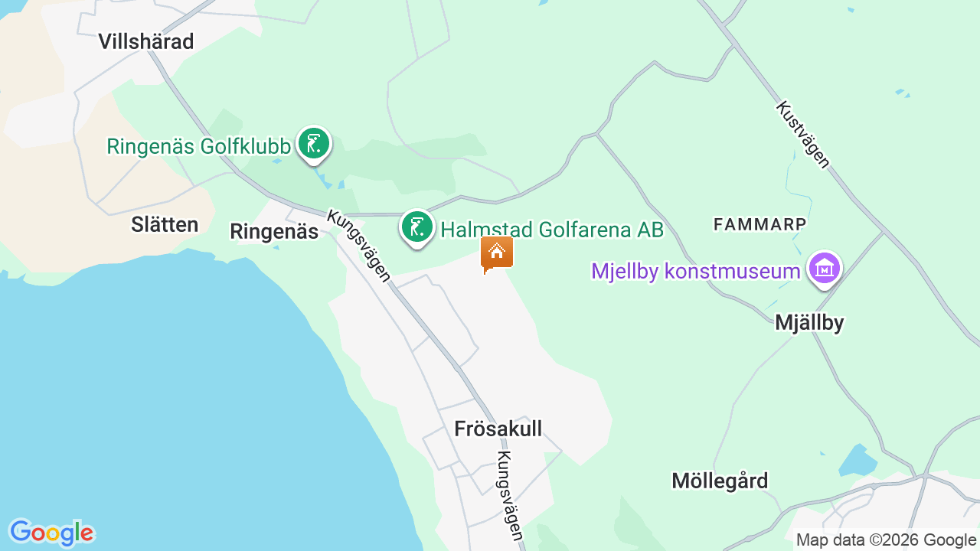The width and height of the screenshot is (980, 551).
Task: Click the Kungsvägen label near Ringenäs
Action: click(360, 246)
